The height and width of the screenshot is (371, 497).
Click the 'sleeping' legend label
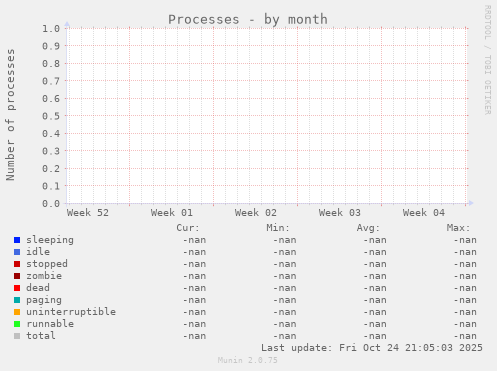click(50, 240)
